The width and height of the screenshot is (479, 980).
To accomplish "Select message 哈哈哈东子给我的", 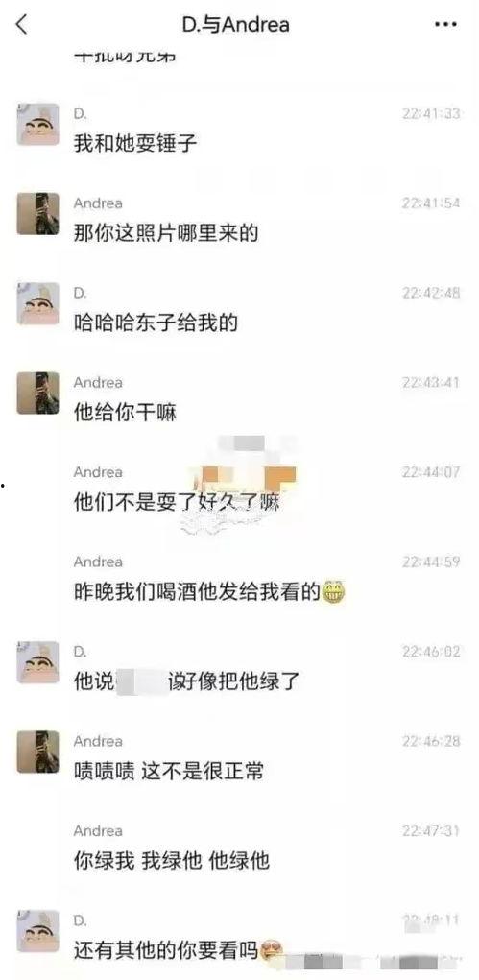I will pos(156,323).
